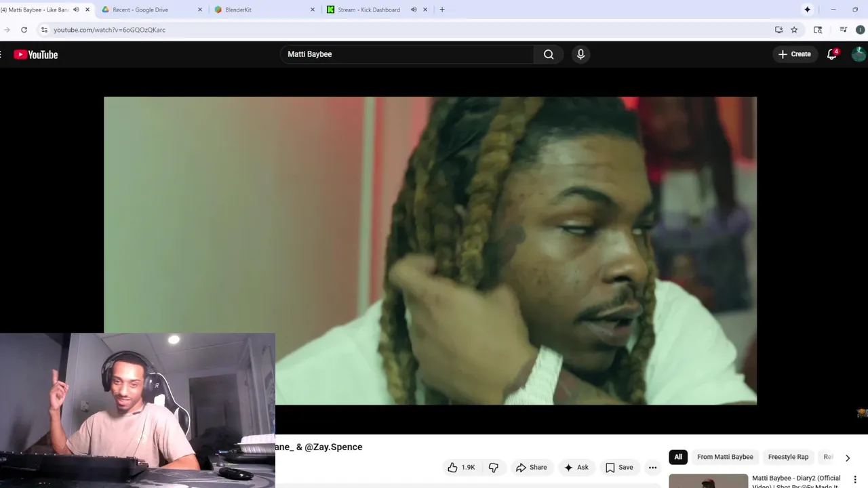Mute the Kick Dashboard tab audio icon
Image resolution: width=868 pixels, height=488 pixels.
pyautogui.click(x=414, y=9)
